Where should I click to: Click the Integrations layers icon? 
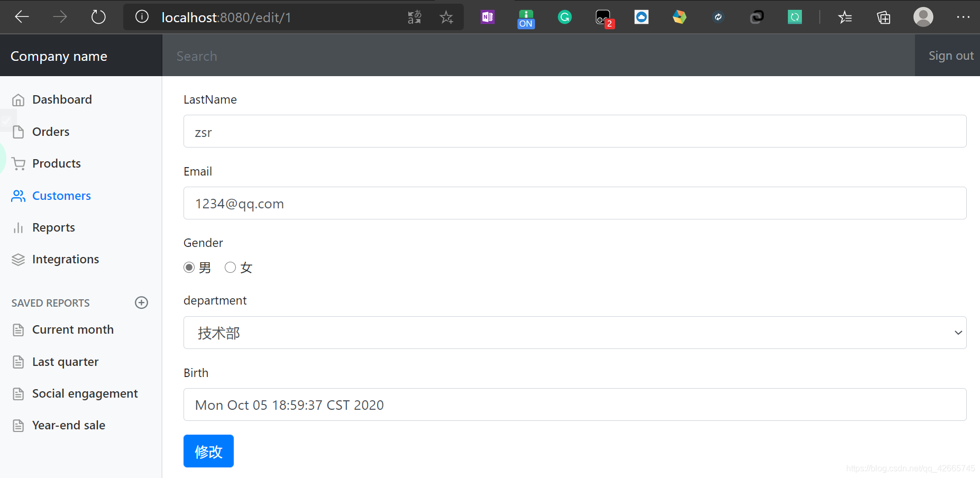19,260
